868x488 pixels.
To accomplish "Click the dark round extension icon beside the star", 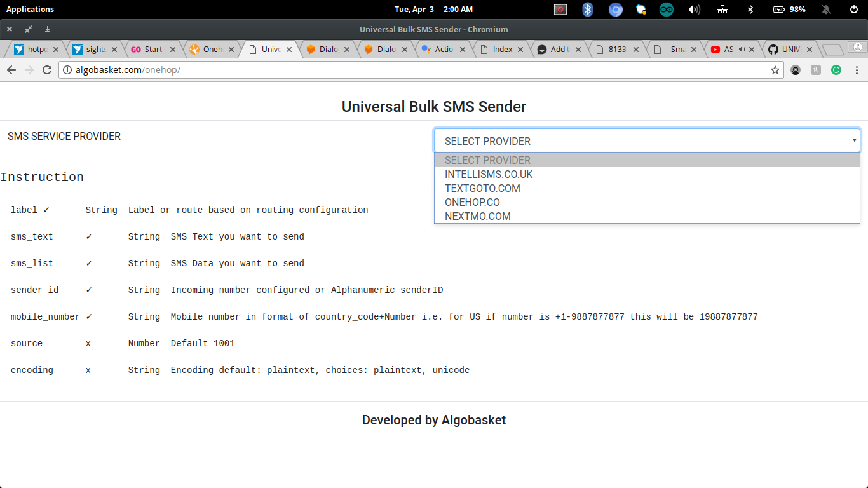I will [x=796, y=70].
